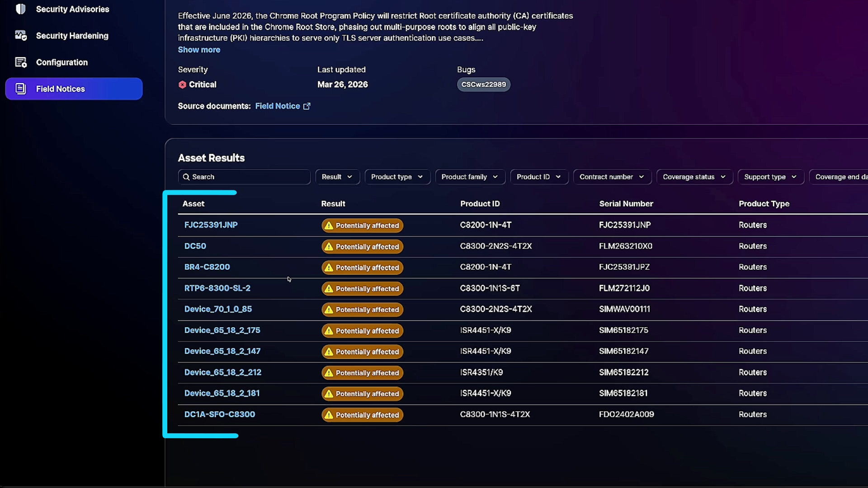Viewport: 868px width, 488px height.
Task: Click the Critical severity red icon
Action: coord(182,84)
